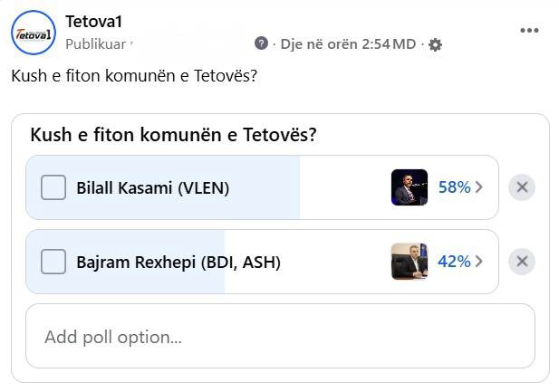The width and height of the screenshot is (559, 392).
Task: View Bilall Kasami option voter photo
Action: pyautogui.click(x=409, y=187)
